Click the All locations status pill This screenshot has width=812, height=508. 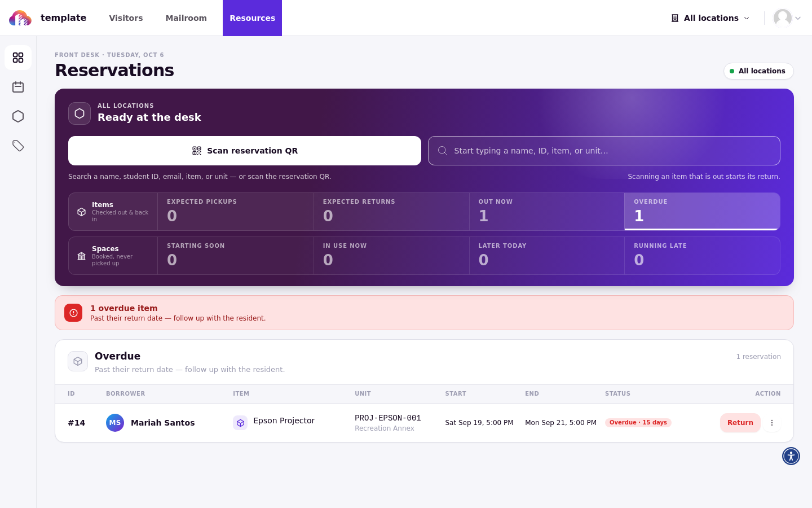(x=758, y=71)
